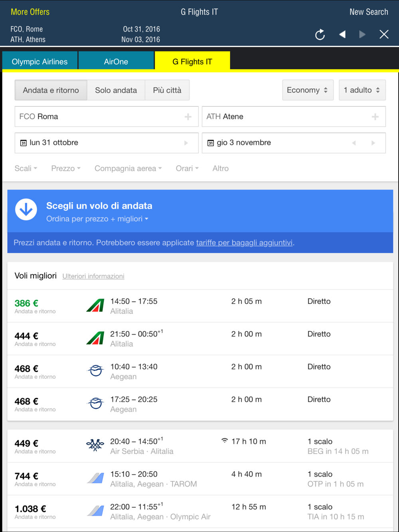Viewport: 399px width, 532px height.
Task: Click the plus icon in ATH Atene field
Action: (x=375, y=116)
